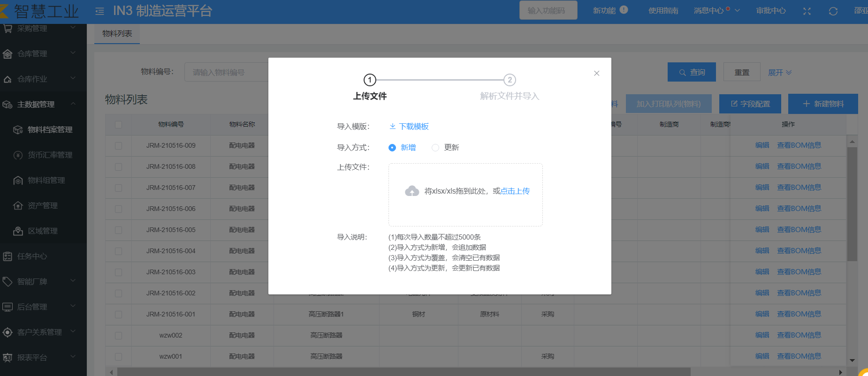
Task: Close the import dialog with X
Action: tap(596, 73)
